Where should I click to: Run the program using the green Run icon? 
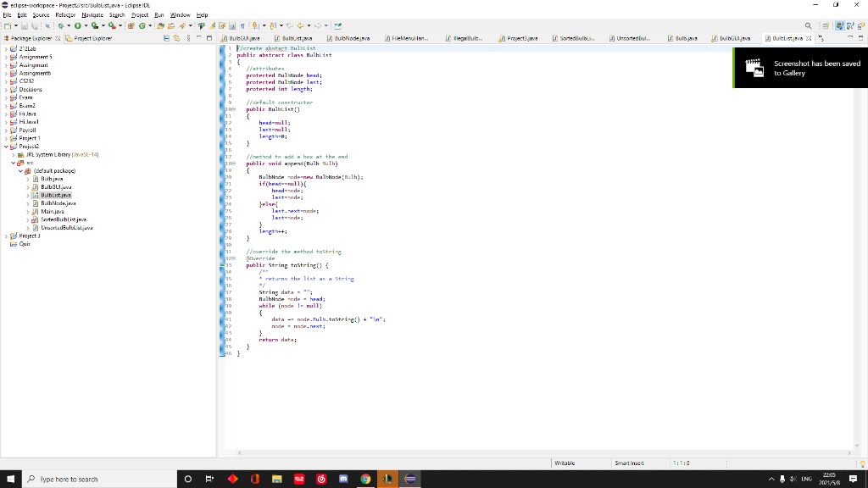point(78,26)
